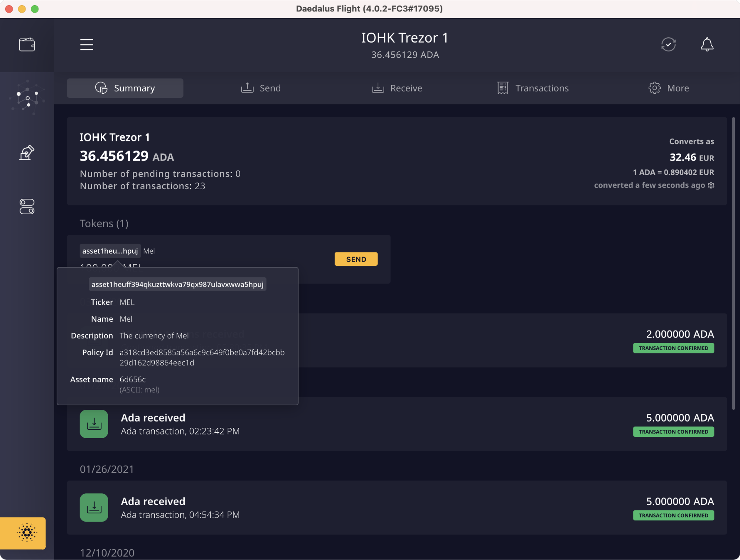Click the ASCII: mel label

click(x=140, y=390)
